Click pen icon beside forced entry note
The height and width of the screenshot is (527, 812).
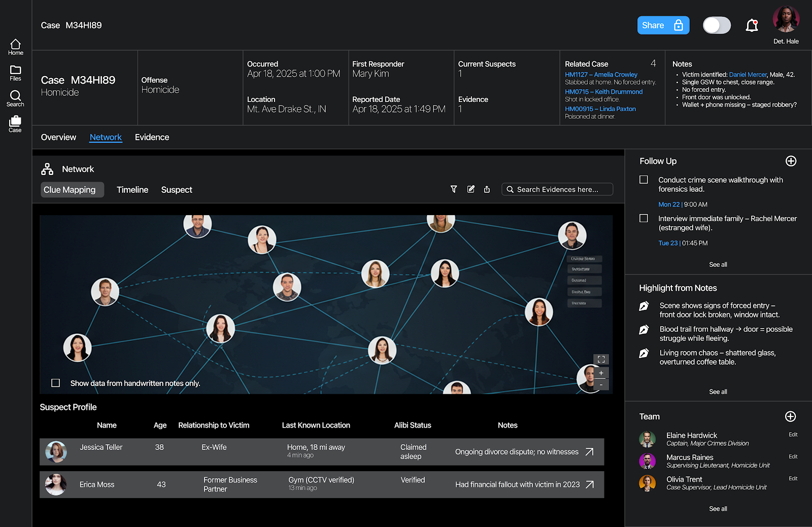(644, 306)
